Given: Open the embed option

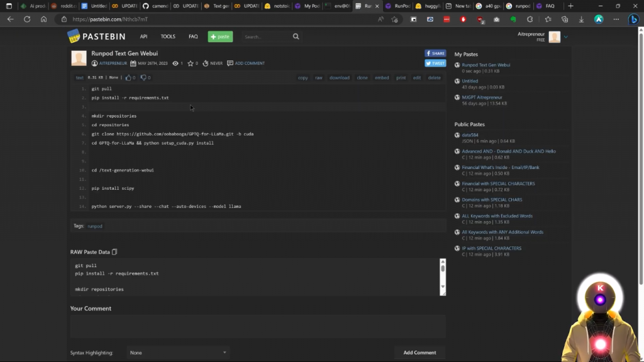Looking at the screenshot, I should point(382,77).
